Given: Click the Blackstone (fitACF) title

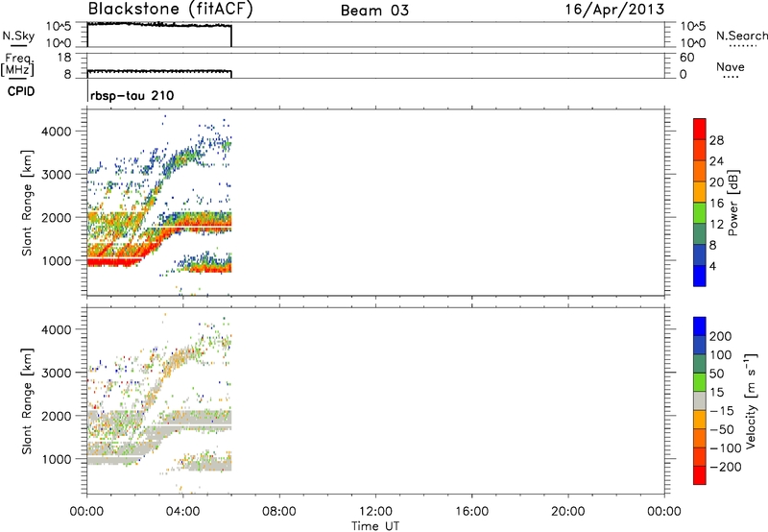Looking at the screenshot, I should coord(170,10).
